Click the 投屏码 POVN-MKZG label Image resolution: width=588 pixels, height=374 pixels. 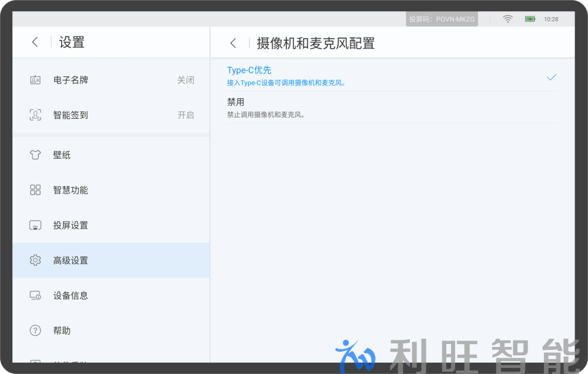click(442, 19)
